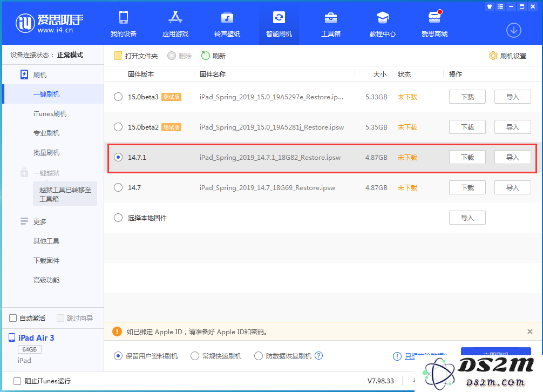Select 保留用户资料刷机 flash mode
The image size is (543, 392).
(118, 356)
